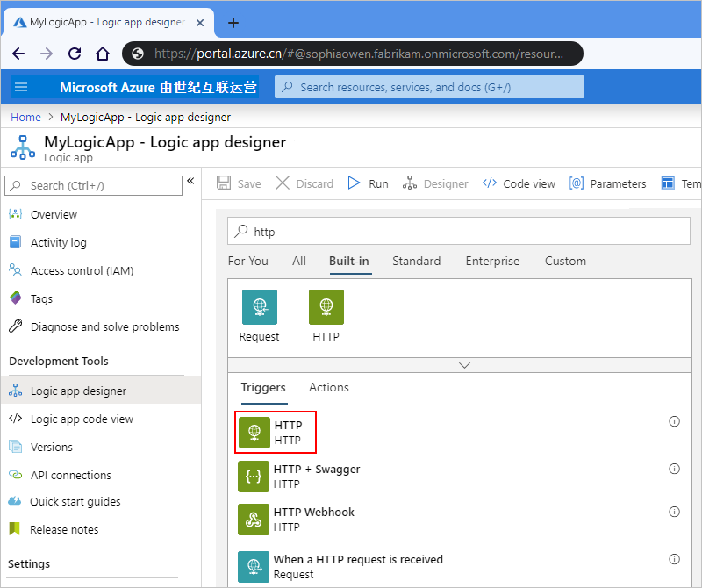This screenshot has height=588, width=702.
Task: Select Logic app designer in sidebar
Action: click(100, 391)
